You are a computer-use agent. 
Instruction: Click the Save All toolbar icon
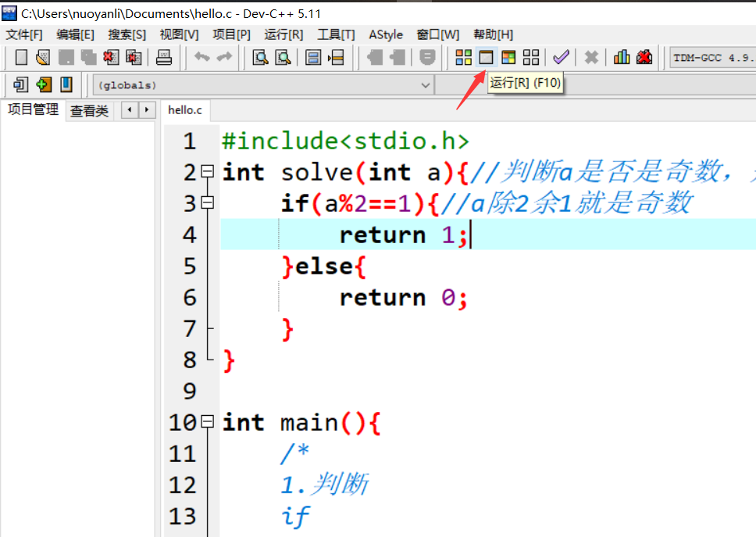tap(88, 57)
